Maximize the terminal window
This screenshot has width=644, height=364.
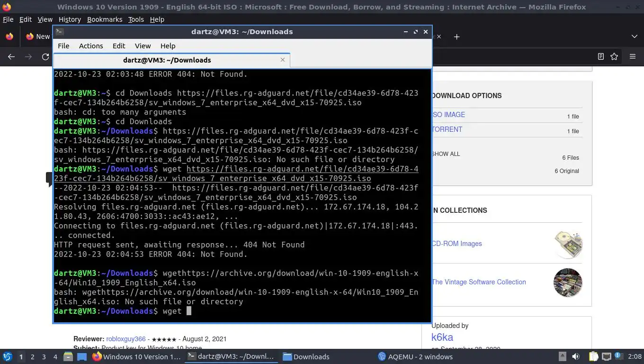tap(415, 32)
